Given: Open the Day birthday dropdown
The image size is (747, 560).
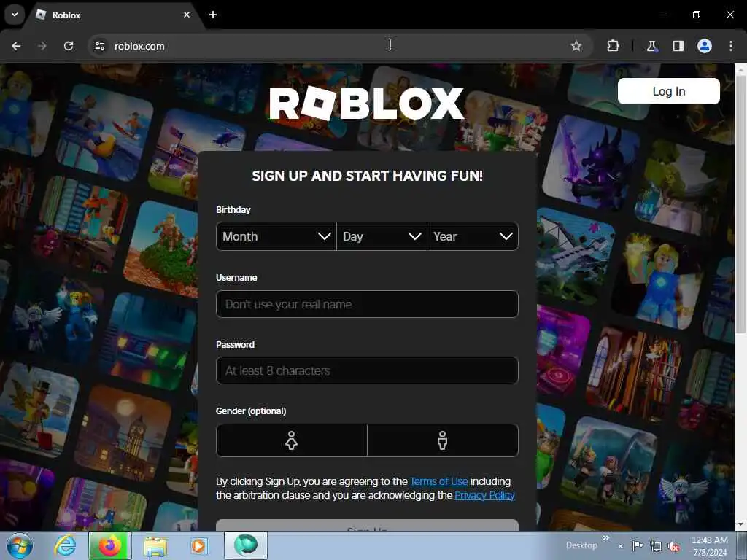Looking at the screenshot, I should 382,236.
